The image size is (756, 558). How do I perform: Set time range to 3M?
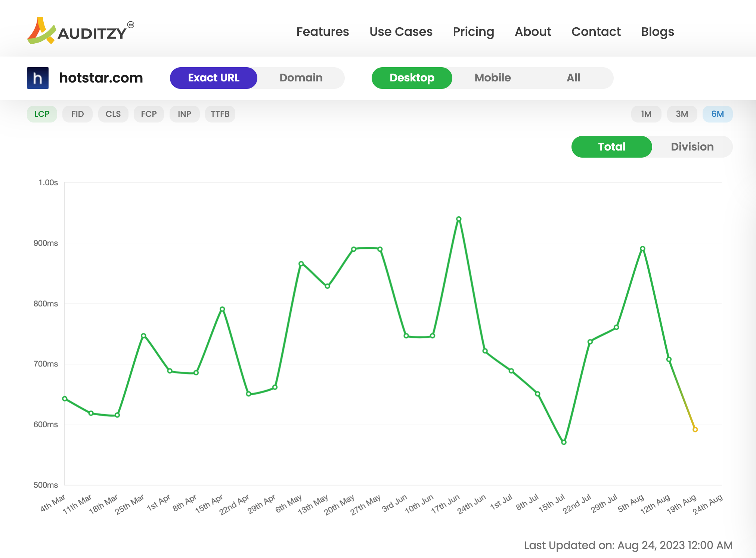click(x=682, y=114)
